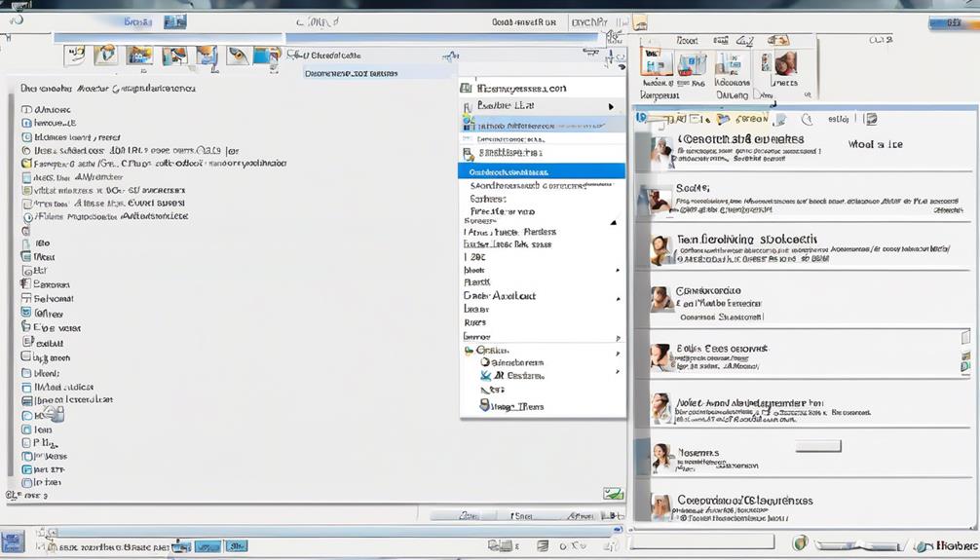Click the magnifier icon in right panel toolbar
The image size is (980, 560).
(807, 119)
